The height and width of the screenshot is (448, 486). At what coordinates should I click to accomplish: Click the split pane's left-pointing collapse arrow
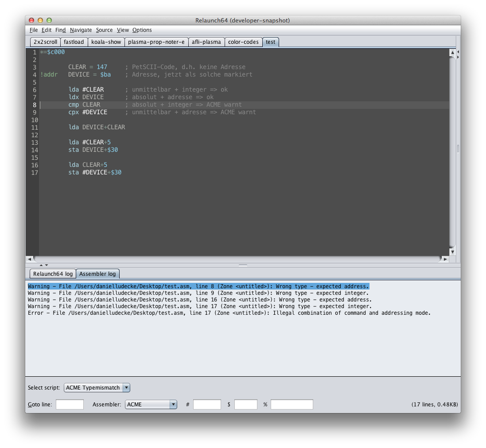[458, 52]
